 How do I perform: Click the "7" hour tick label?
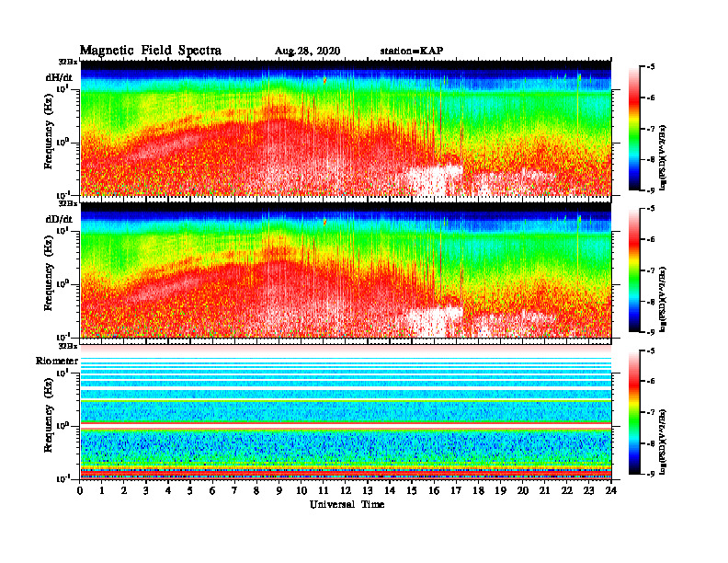234,490
